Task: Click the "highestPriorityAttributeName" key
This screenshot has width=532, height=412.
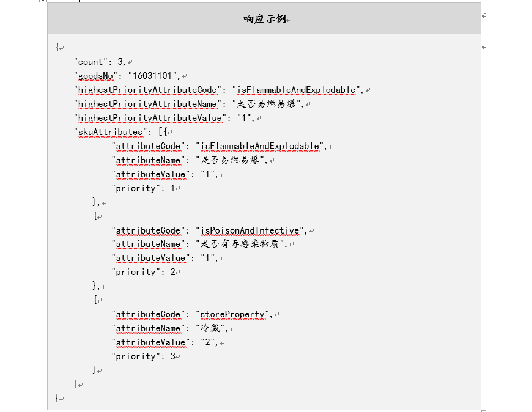Action: [146, 104]
